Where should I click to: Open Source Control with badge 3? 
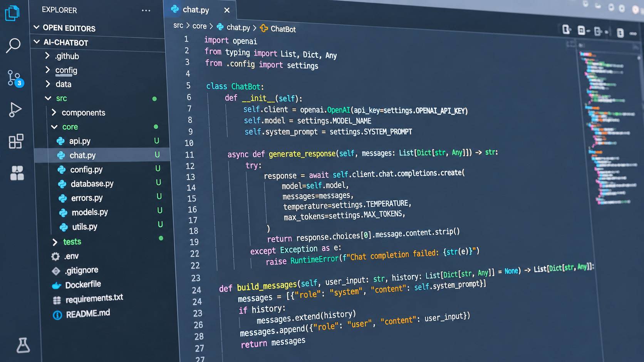[15, 78]
